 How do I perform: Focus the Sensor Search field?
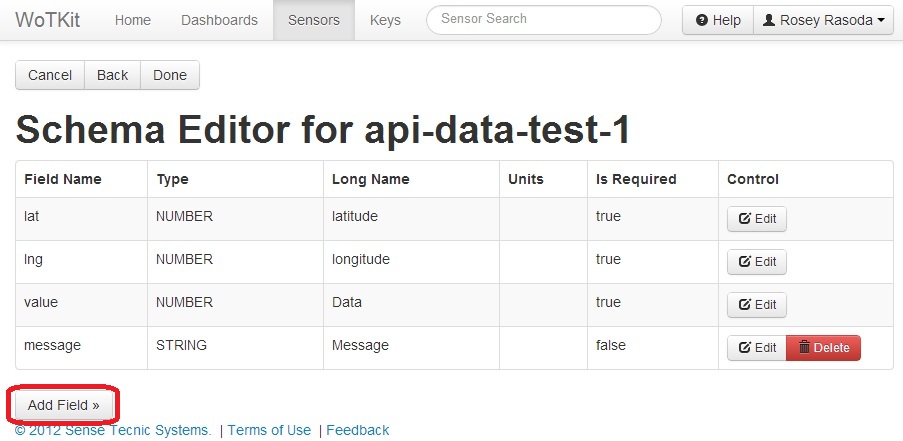(544, 20)
